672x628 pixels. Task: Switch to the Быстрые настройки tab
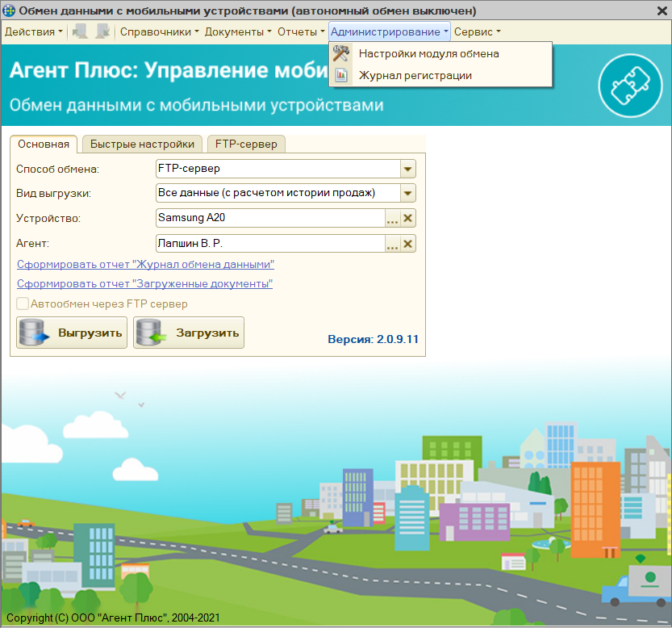point(142,144)
